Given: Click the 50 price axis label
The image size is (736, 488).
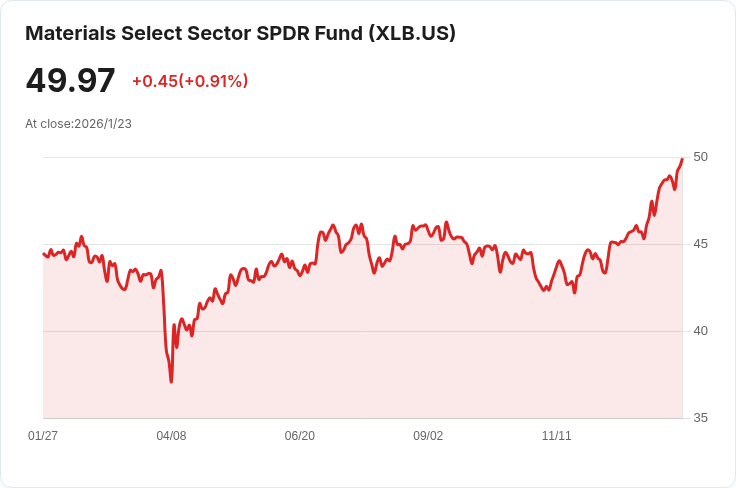Looking at the screenshot, I should point(700,157).
